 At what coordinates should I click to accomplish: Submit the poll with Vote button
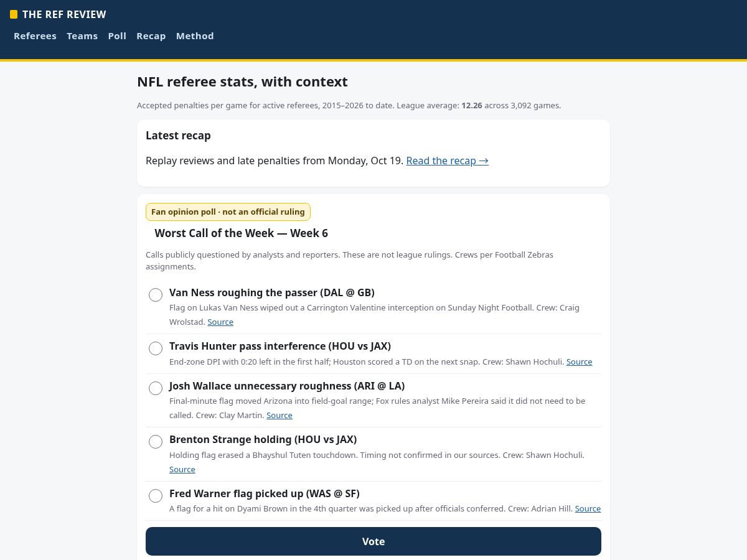pos(374,541)
